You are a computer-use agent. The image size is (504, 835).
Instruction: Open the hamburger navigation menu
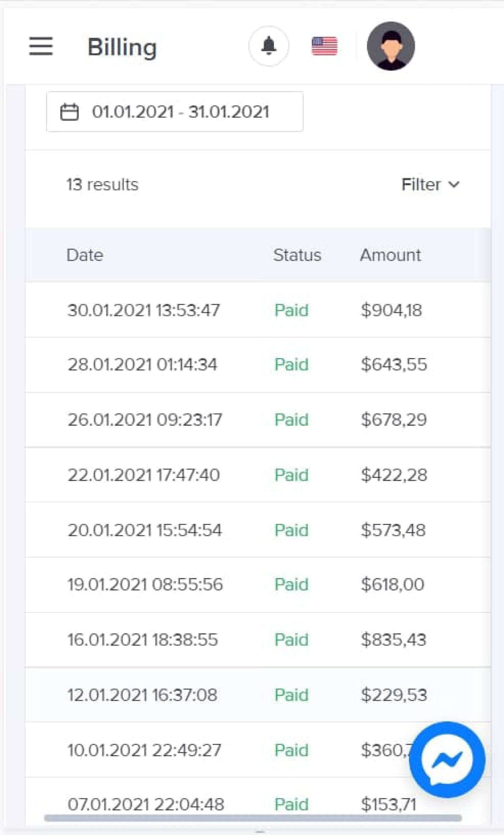[41, 46]
